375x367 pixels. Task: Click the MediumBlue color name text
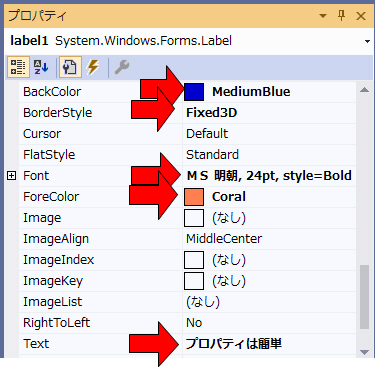pyautogui.click(x=251, y=92)
